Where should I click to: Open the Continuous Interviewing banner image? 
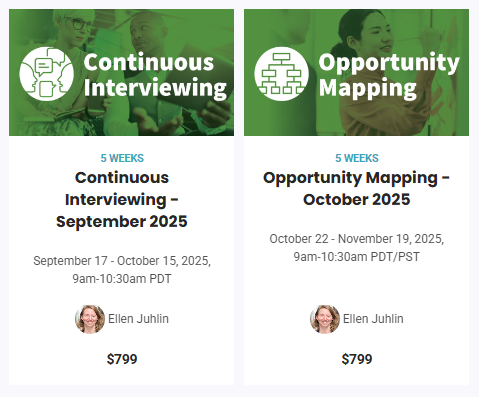[121, 72]
